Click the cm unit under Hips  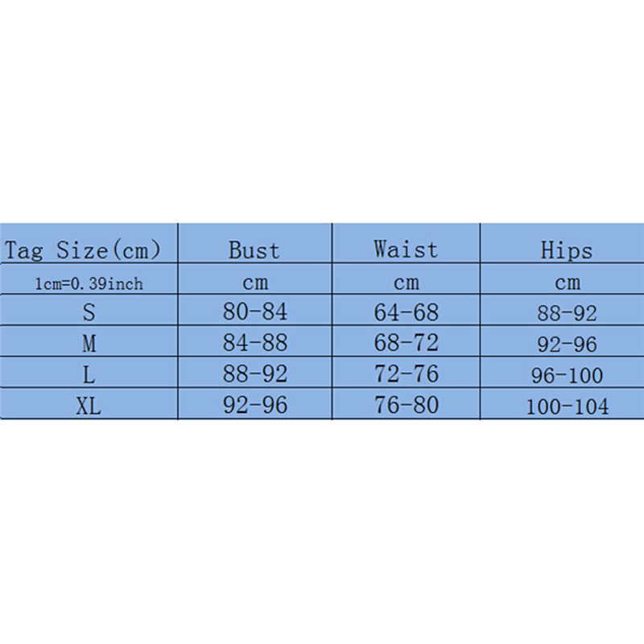[x=567, y=283]
